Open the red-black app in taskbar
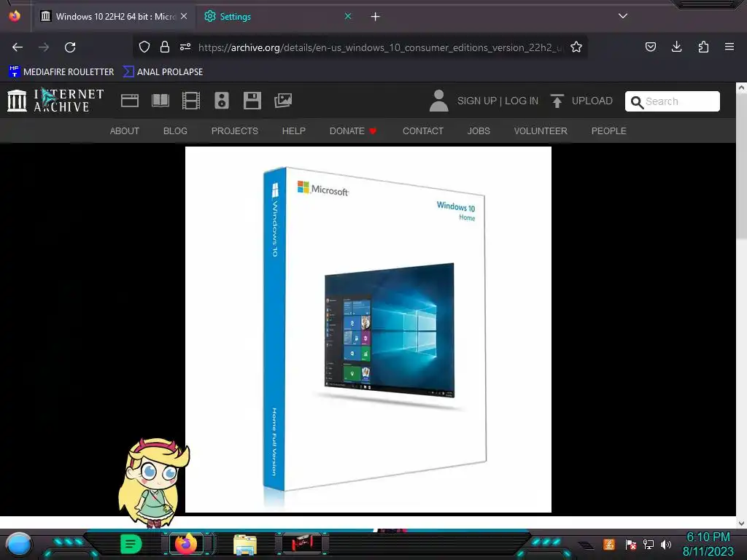Screen dimensions: 747x560 point(301,544)
